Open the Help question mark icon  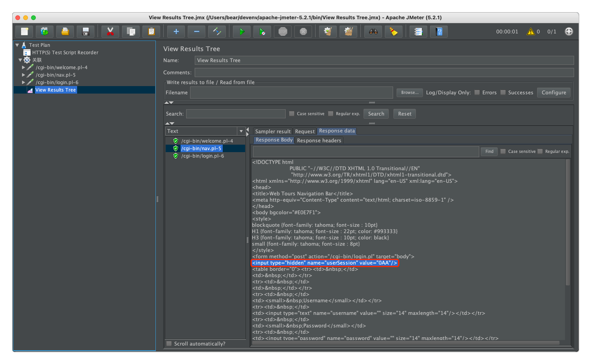[439, 31]
